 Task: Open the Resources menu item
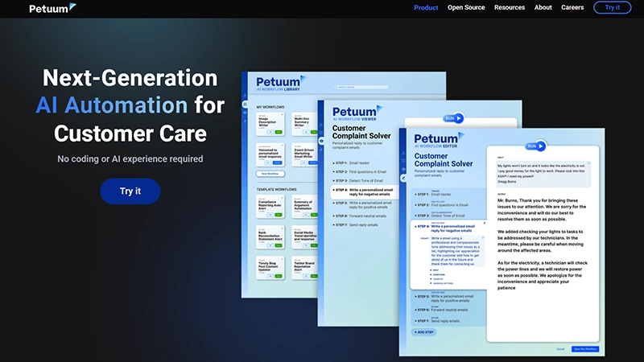point(510,7)
